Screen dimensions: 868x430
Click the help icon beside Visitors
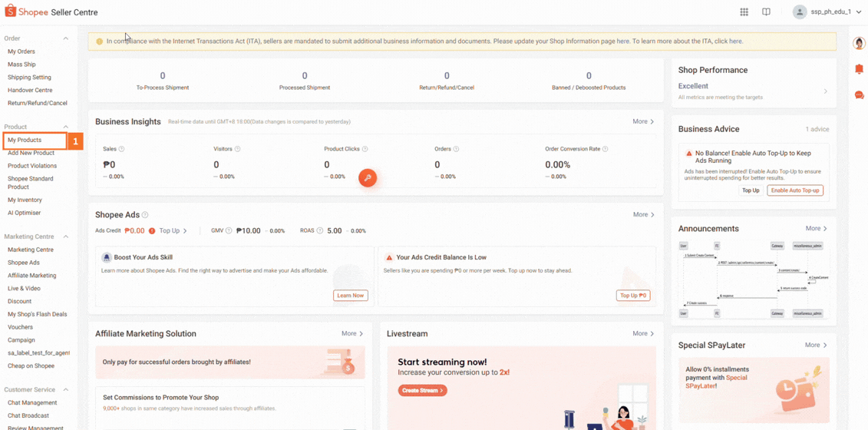[x=237, y=149]
